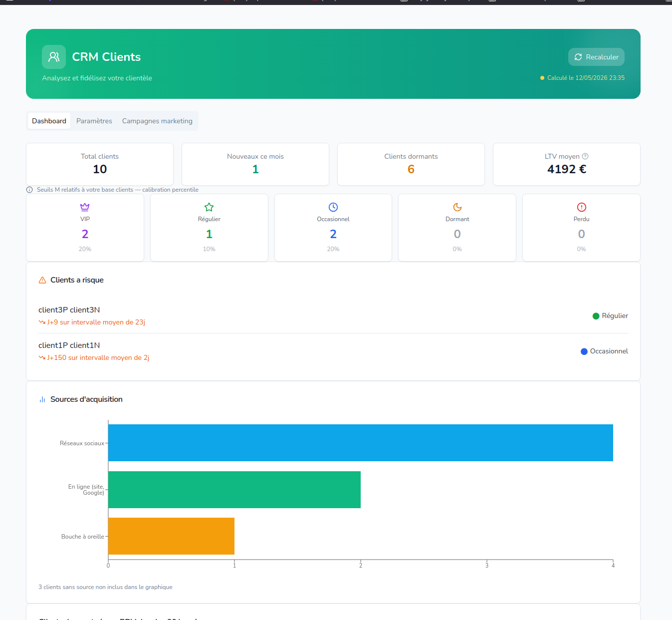The width and height of the screenshot is (672, 620).
Task: Click the info icon beside Seuils M relatifs
Action: click(29, 190)
